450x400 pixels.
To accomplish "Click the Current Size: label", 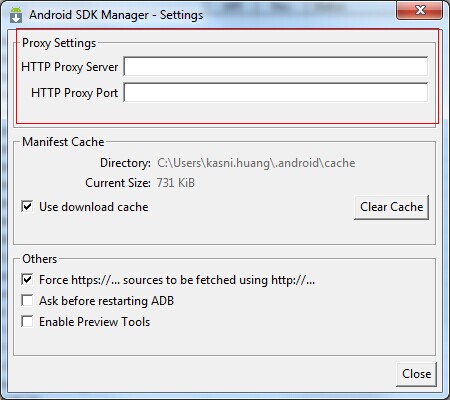I will click(118, 183).
